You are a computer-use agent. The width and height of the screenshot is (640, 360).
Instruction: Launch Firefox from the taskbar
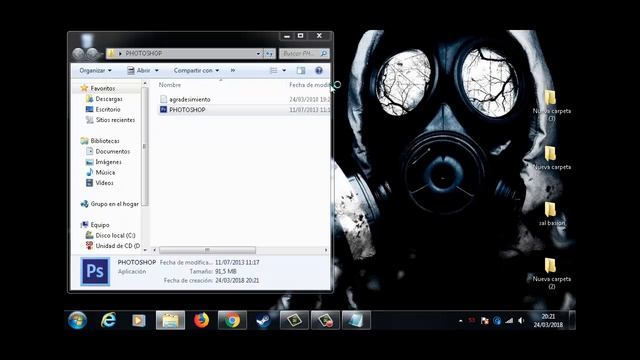click(x=201, y=320)
